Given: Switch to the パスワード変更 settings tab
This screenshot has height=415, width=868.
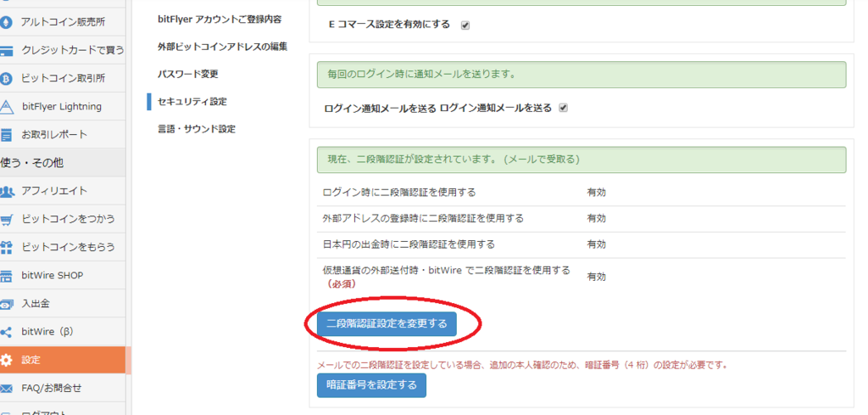Looking at the screenshot, I should click(x=187, y=74).
